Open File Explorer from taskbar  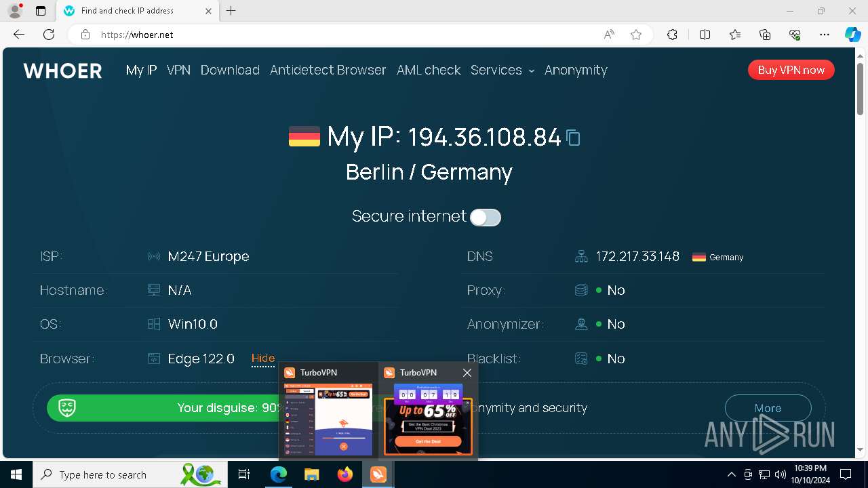pos(311,474)
